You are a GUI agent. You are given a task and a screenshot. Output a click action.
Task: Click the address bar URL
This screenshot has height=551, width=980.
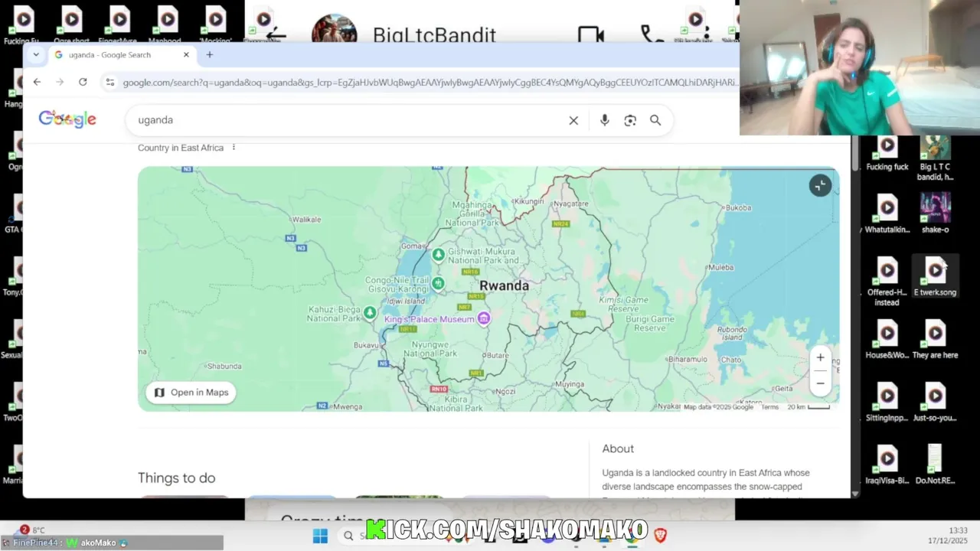[x=429, y=82]
